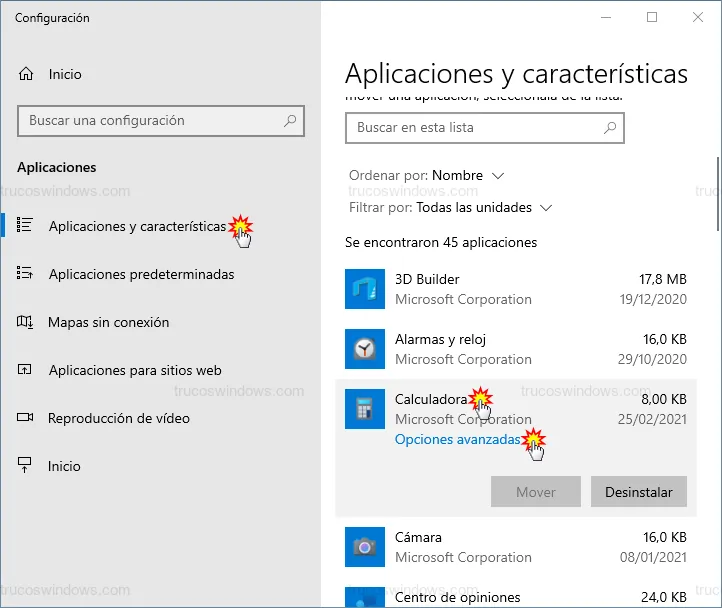Select Aplicaciones y características in sidebar
Screen dimensions: 722x608
[137, 226]
